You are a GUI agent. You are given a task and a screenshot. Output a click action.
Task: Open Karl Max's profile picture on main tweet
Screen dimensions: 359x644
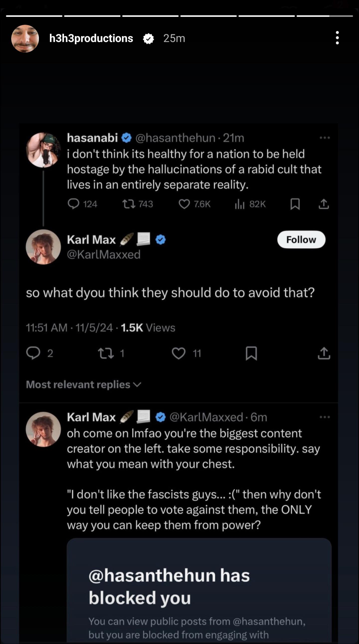coord(43,247)
